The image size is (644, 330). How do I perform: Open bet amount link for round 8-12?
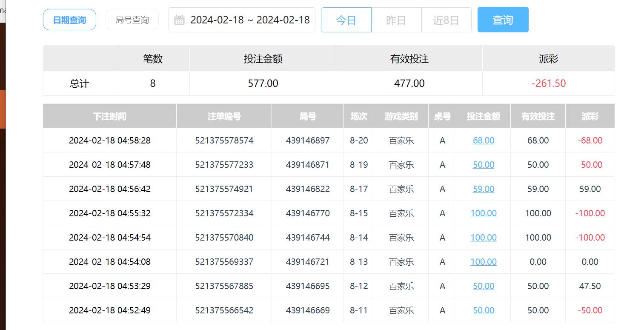(483, 286)
